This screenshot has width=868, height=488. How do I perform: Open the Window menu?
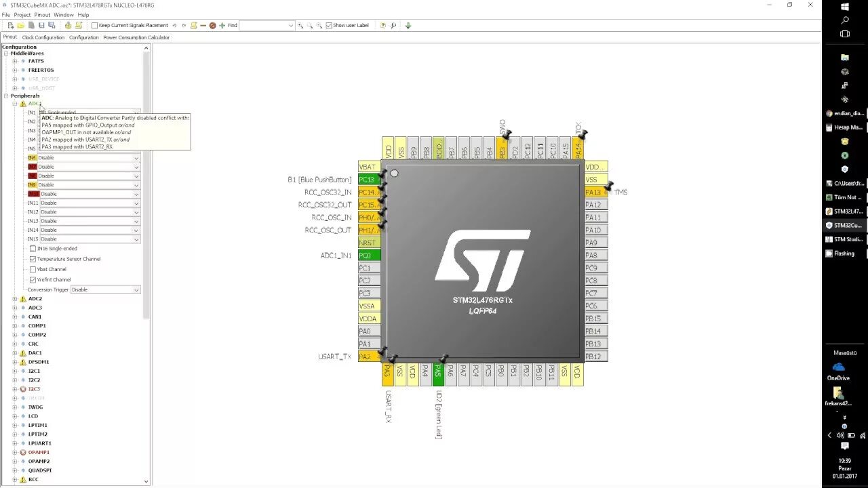64,15
